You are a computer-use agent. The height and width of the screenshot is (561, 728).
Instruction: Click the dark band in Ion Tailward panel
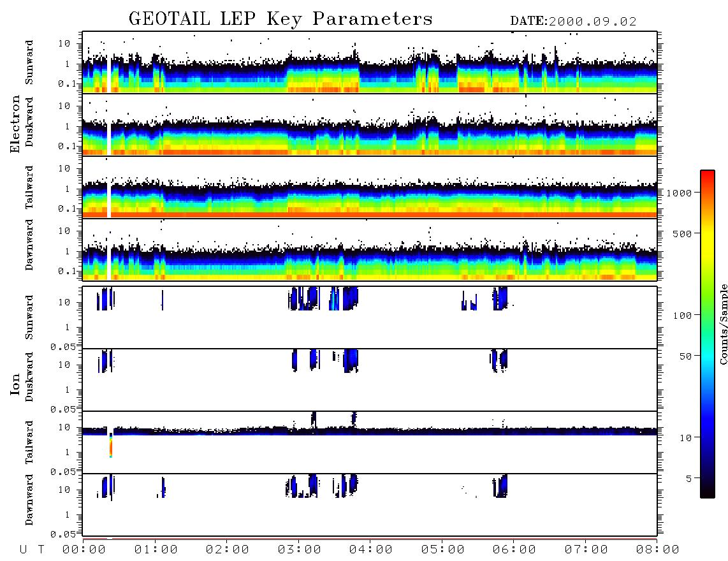(x=370, y=432)
